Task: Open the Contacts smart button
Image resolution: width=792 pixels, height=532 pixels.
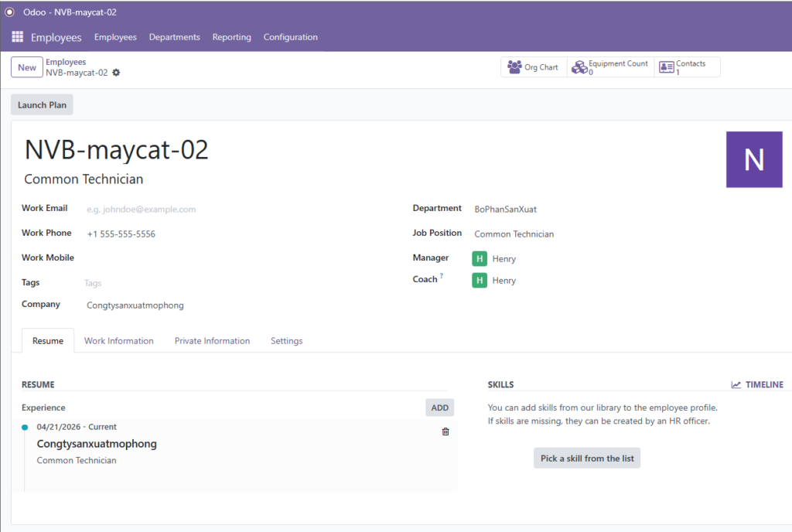Action: coord(687,67)
